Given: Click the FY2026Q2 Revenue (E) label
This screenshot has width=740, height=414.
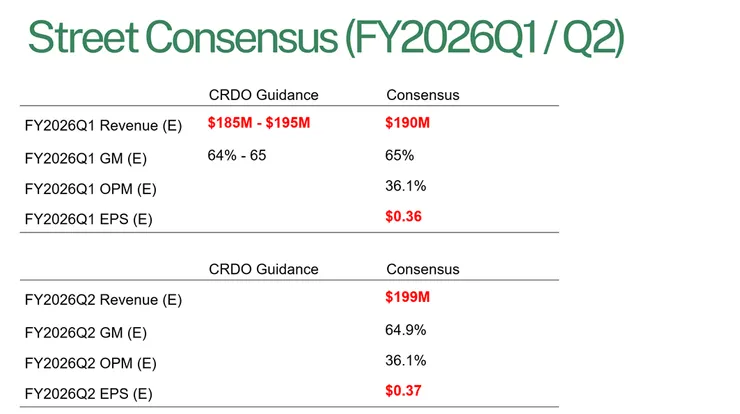Looking at the screenshot, I should pos(103,299).
